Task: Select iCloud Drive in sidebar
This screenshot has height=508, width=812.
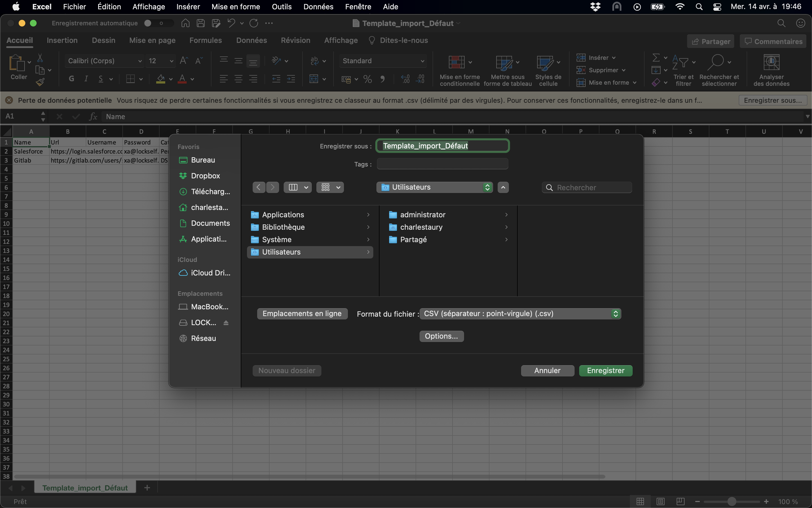Action: pos(205,273)
